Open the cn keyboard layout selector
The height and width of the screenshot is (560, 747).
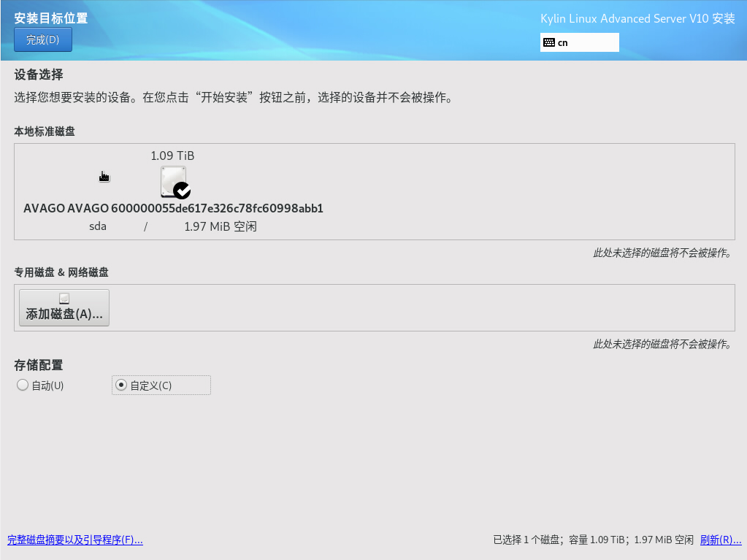[579, 42]
